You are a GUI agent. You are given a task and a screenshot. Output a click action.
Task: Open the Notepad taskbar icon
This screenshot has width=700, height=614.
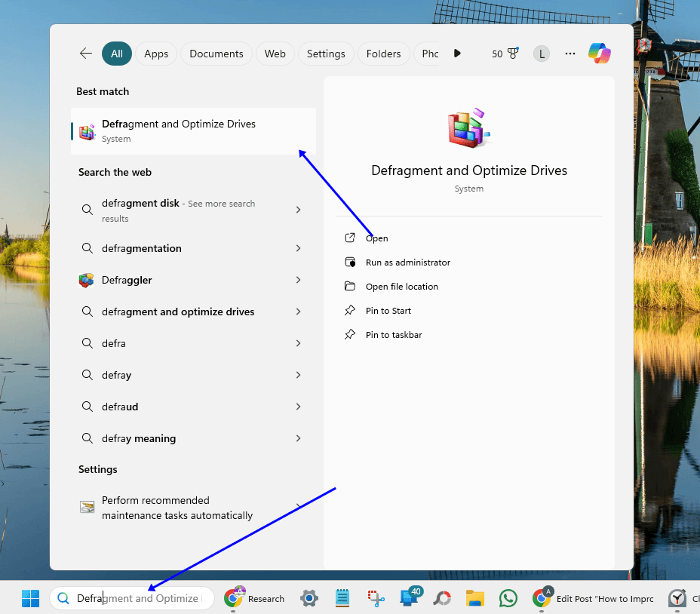[342, 598]
